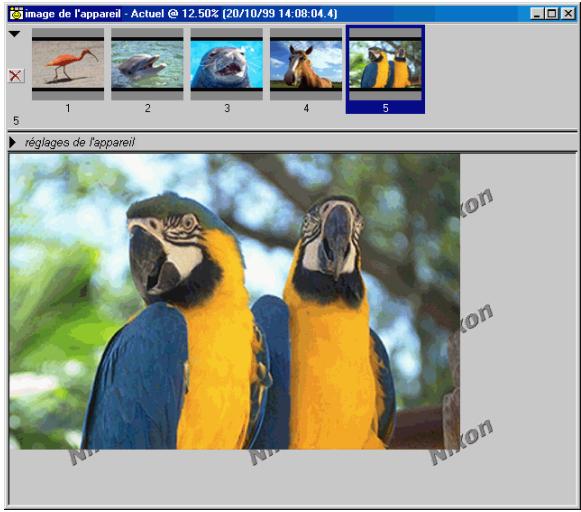Select the seal thumbnail numbered 3
This screenshot has width=581, height=512.
coord(226,64)
